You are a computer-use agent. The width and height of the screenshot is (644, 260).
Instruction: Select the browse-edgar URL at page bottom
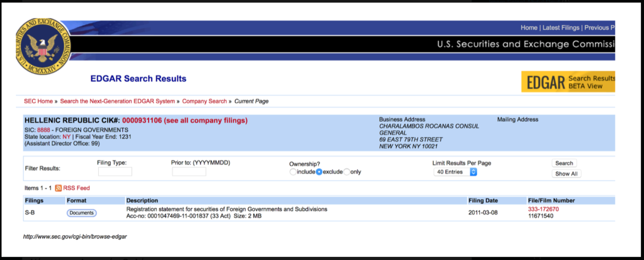[75, 237]
